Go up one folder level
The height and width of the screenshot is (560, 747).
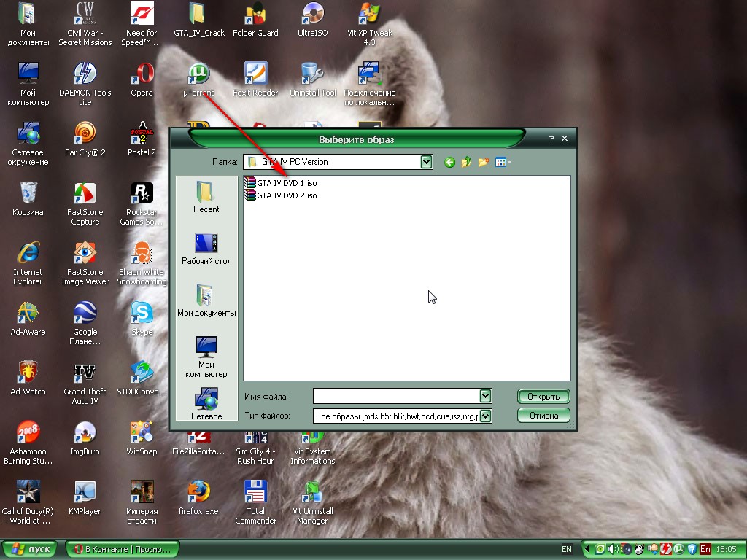point(466,163)
